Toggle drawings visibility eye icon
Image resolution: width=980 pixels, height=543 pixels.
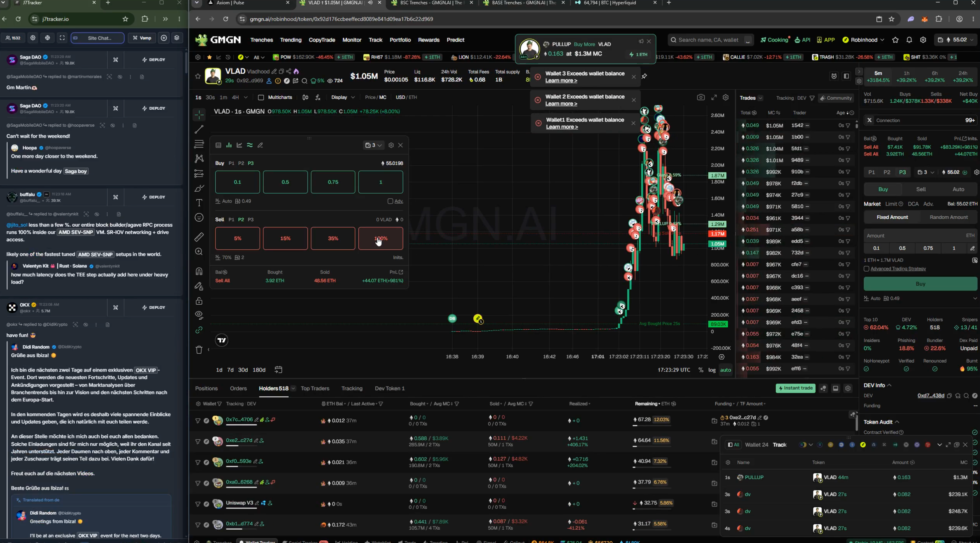(x=199, y=315)
